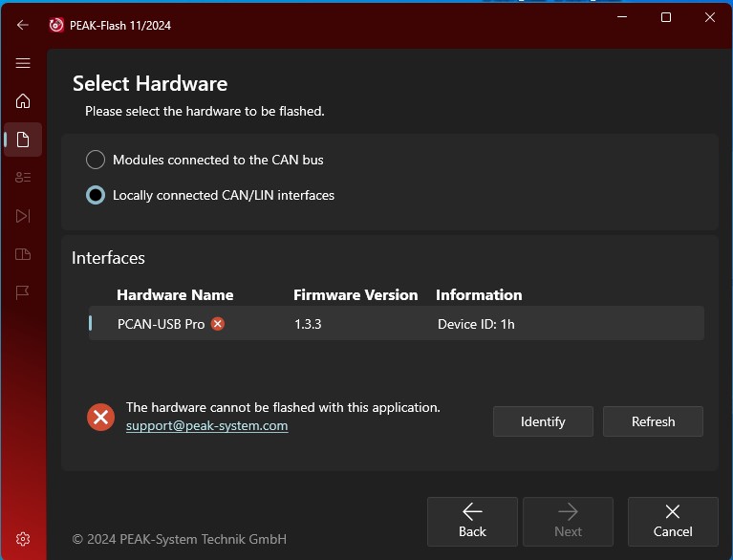This screenshot has width=733, height=560.
Task: Maximize the PEAK-Flash window
Action: point(666,17)
